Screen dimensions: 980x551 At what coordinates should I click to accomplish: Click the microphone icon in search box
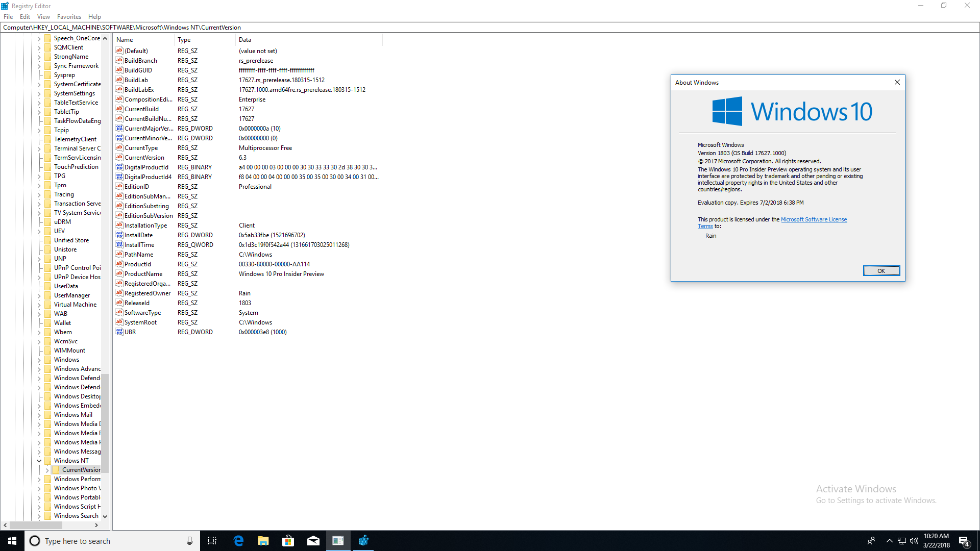[x=189, y=541]
